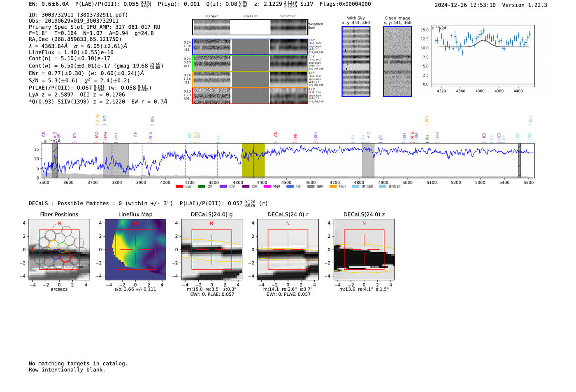
Task: Click the (H)CaII legend entry
Action: tap(390, 186)
